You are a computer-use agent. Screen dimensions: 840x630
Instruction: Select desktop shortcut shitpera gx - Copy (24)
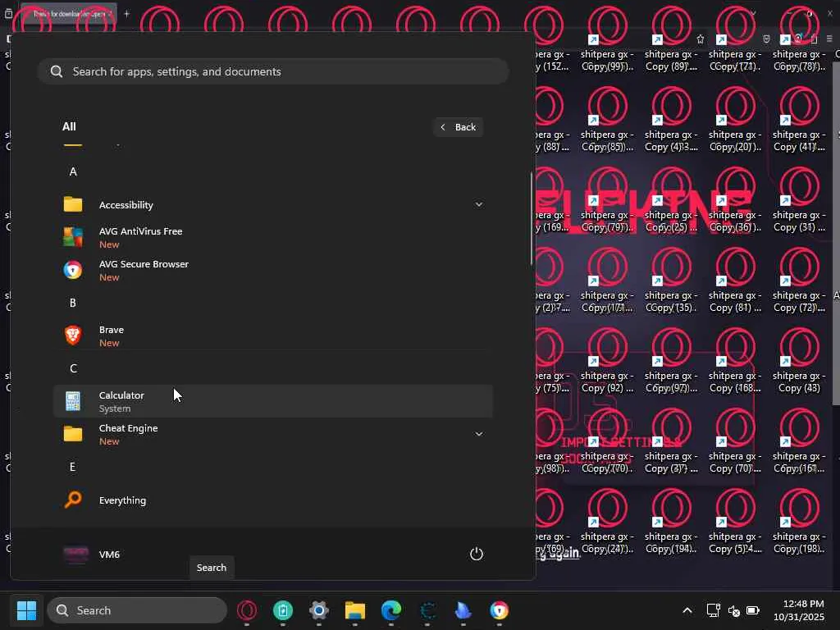[x=607, y=523]
